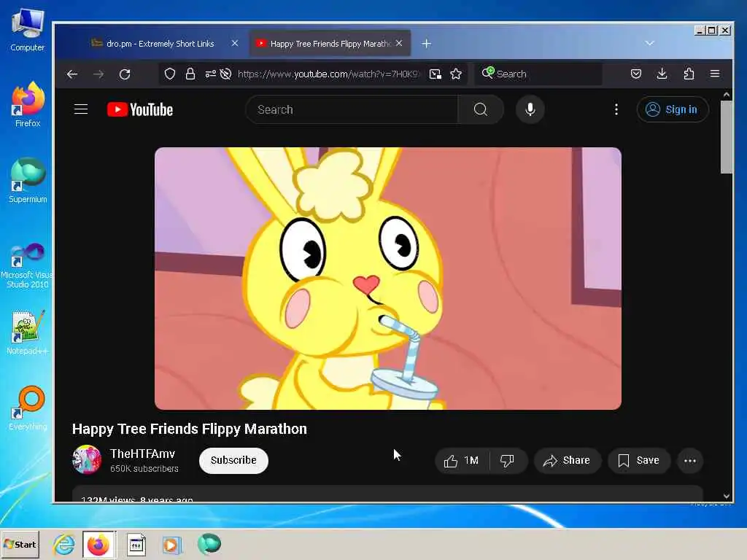747x560 pixels.
Task: Open Supermium from the taskbar
Action: click(209, 544)
